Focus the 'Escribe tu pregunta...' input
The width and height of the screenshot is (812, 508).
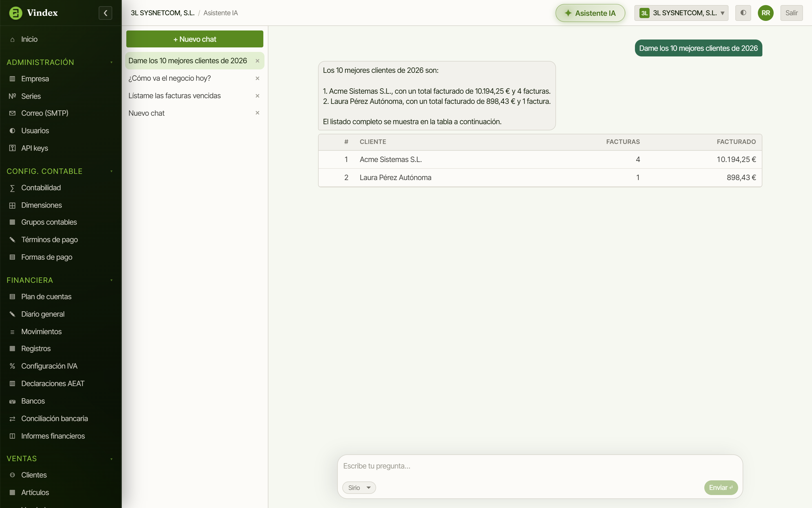[540, 466]
